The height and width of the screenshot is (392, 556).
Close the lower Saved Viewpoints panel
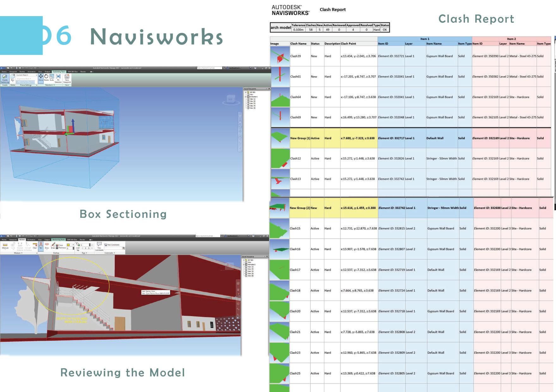267,256
